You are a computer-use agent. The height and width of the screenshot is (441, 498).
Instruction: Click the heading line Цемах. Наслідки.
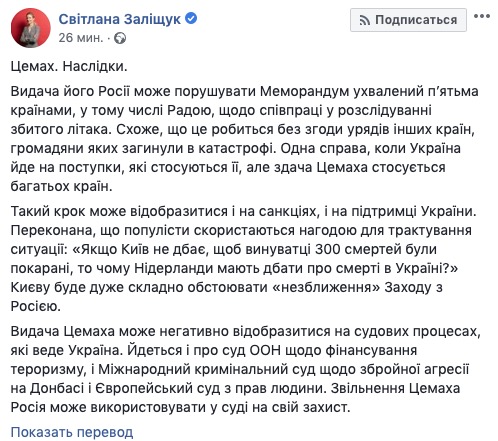tap(69, 66)
